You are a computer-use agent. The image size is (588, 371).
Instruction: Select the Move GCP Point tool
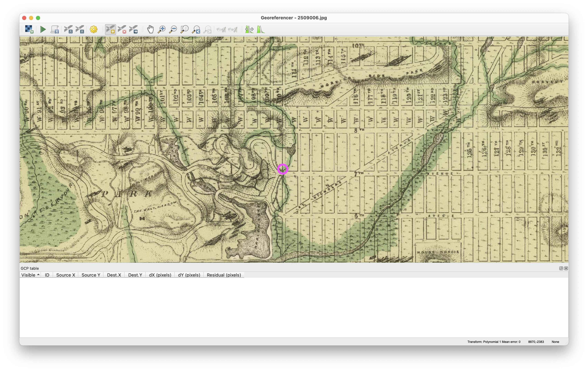pyautogui.click(x=133, y=30)
